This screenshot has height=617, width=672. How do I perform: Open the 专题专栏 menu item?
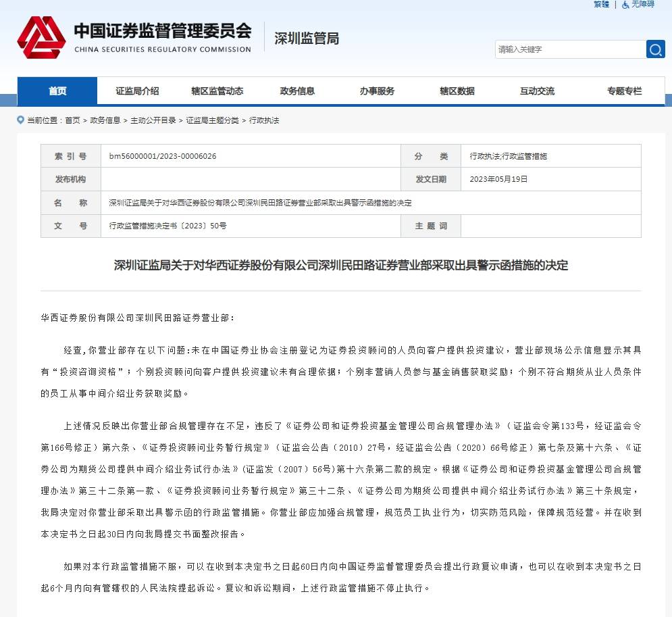click(x=625, y=91)
